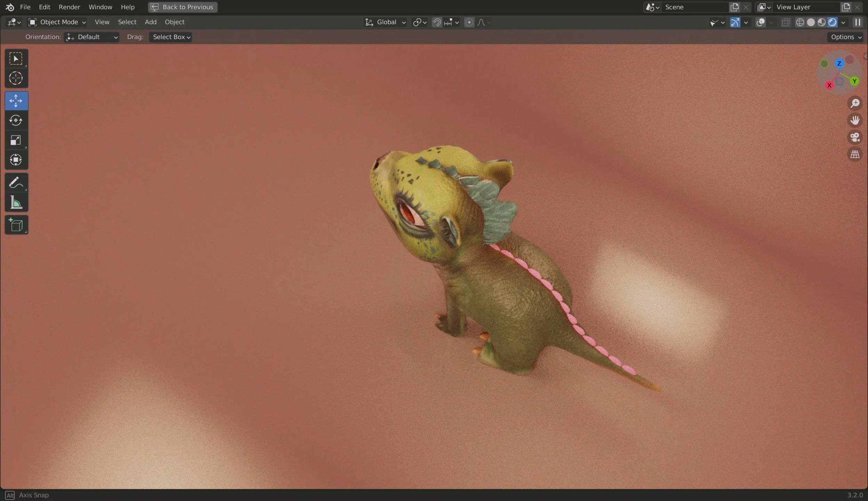
Task: Pause the viewport render preview
Action: point(858,22)
